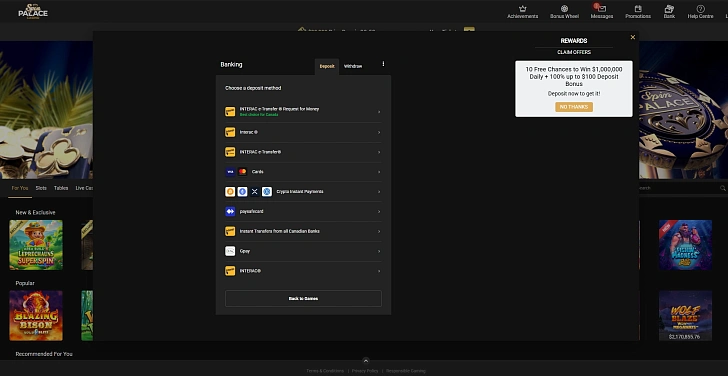Expand the Gpay row chevron
This screenshot has width=728, height=376.
point(379,251)
